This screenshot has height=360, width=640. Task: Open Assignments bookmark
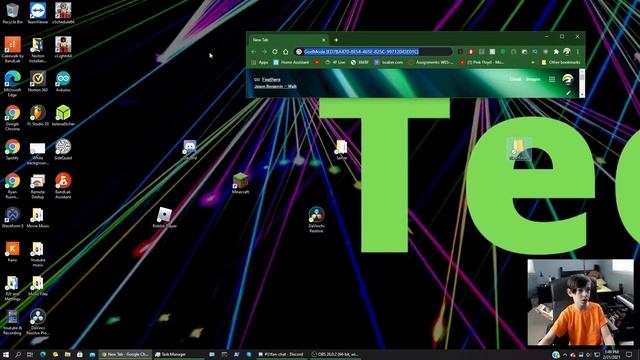(x=431, y=62)
